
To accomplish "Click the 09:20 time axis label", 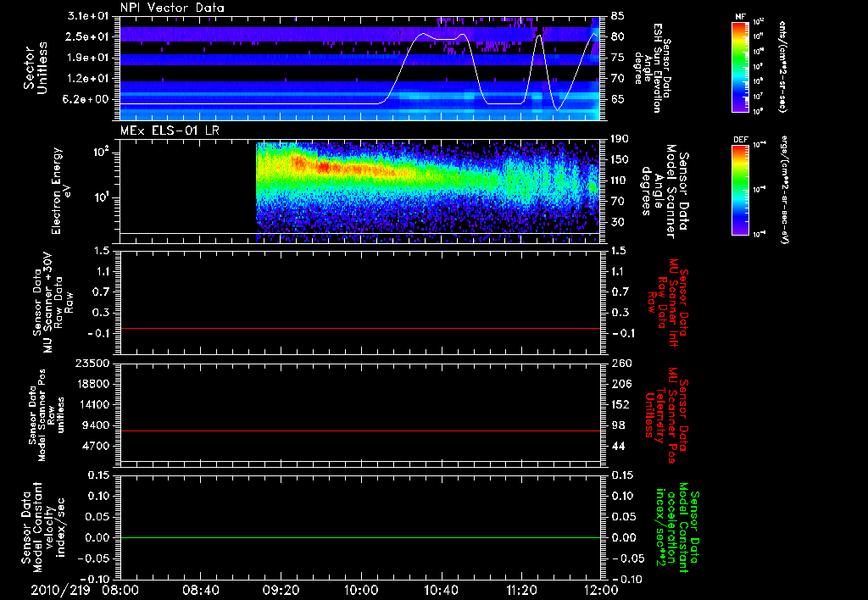I will coord(281,590).
